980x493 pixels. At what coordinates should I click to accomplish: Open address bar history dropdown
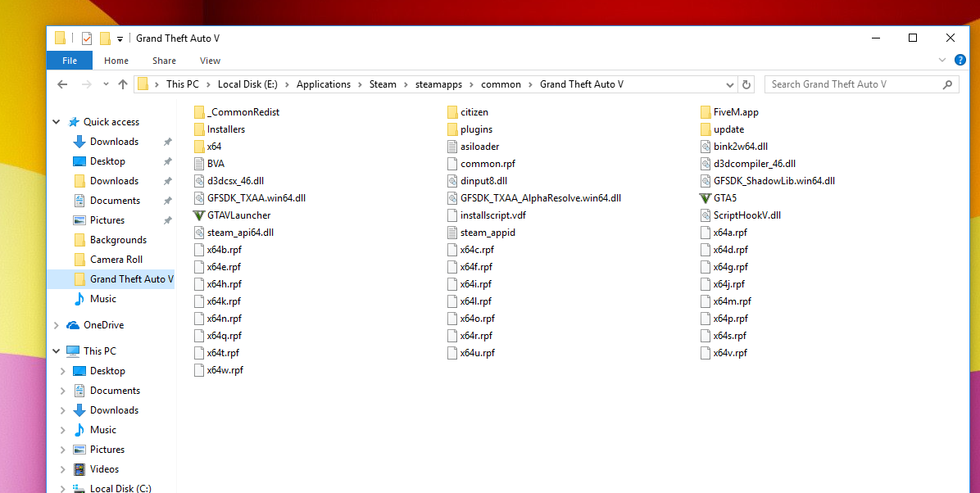coord(730,84)
